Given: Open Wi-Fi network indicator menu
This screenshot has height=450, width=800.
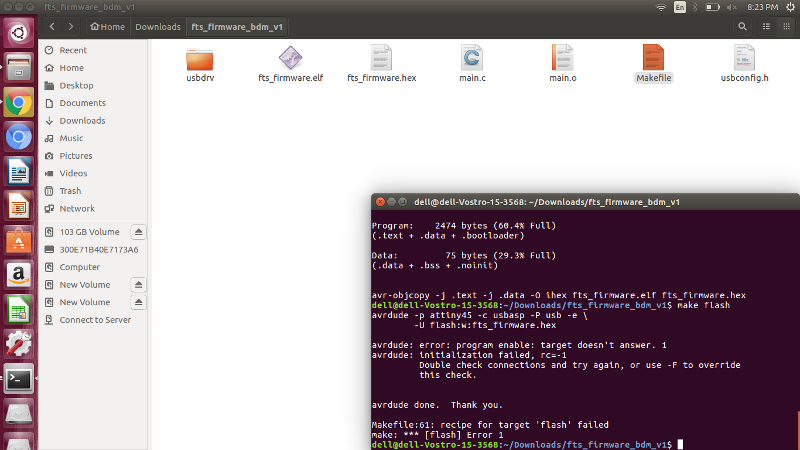Looking at the screenshot, I should [x=661, y=7].
